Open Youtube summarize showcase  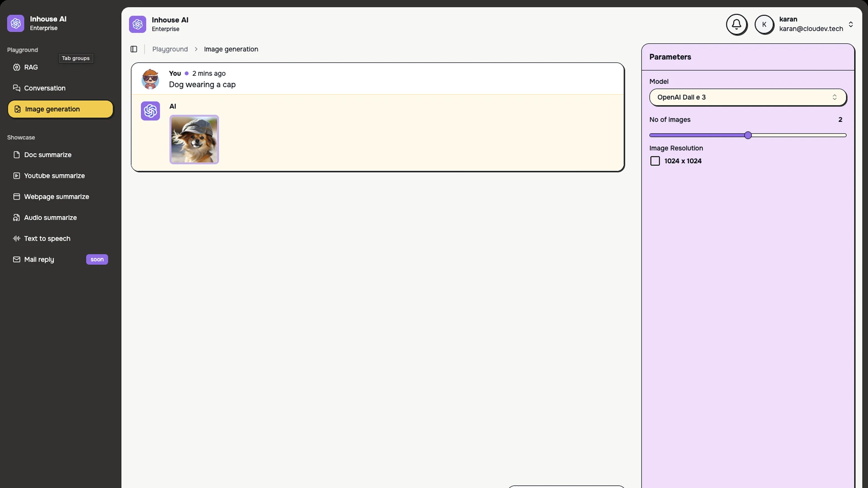point(60,176)
